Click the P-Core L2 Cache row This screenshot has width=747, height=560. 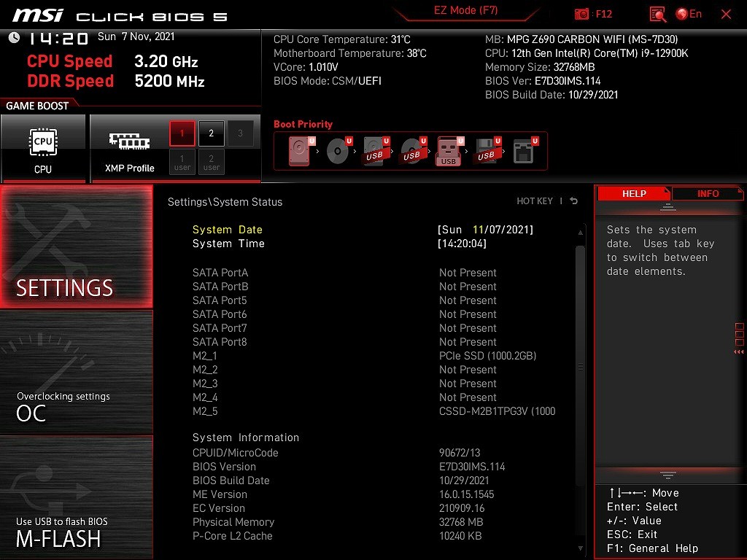coord(337,536)
